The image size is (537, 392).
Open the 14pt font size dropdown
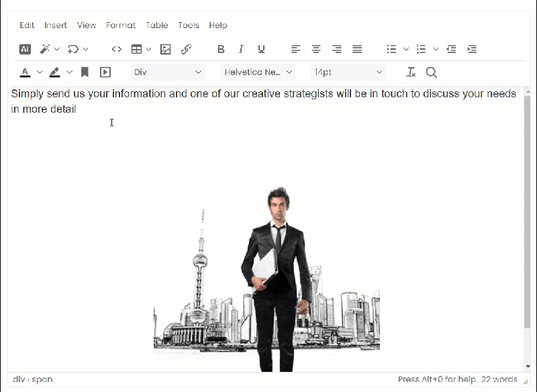[348, 72]
